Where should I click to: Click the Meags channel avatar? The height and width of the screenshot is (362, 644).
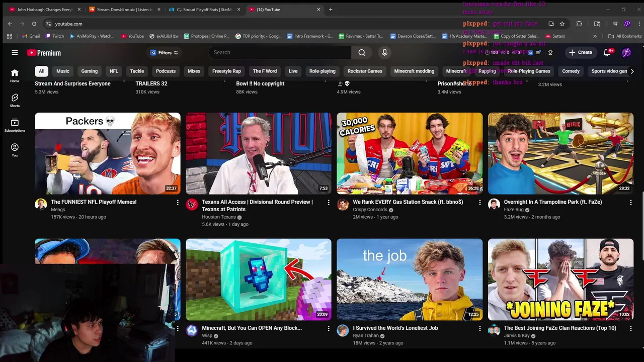[41, 204]
